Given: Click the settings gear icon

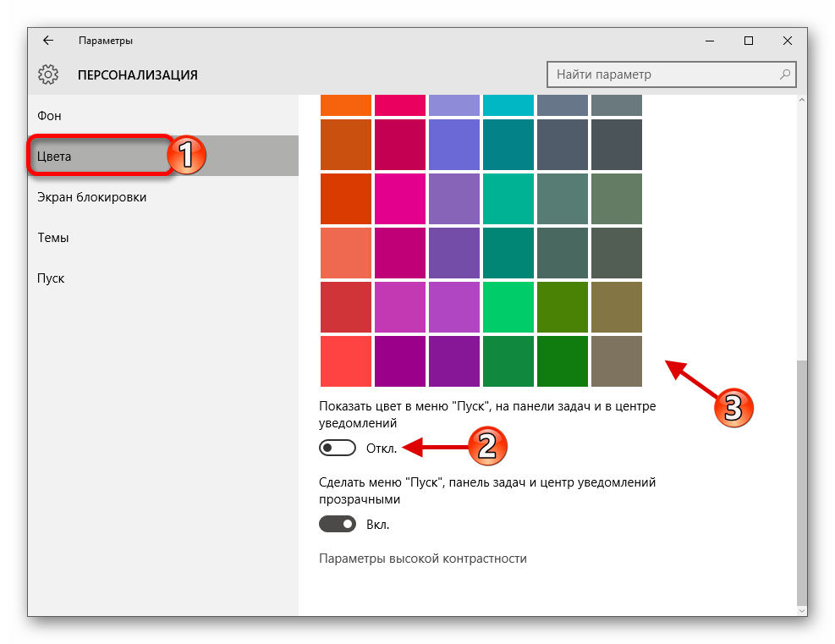Looking at the screenshot, I should (48, 74).
